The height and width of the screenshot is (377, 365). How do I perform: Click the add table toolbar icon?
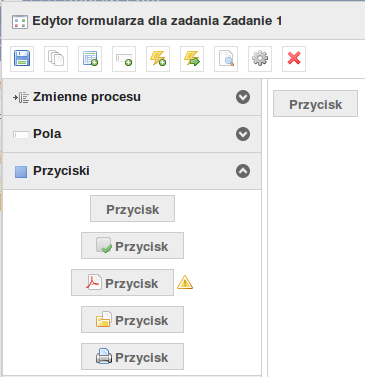[x=90, y=59]
